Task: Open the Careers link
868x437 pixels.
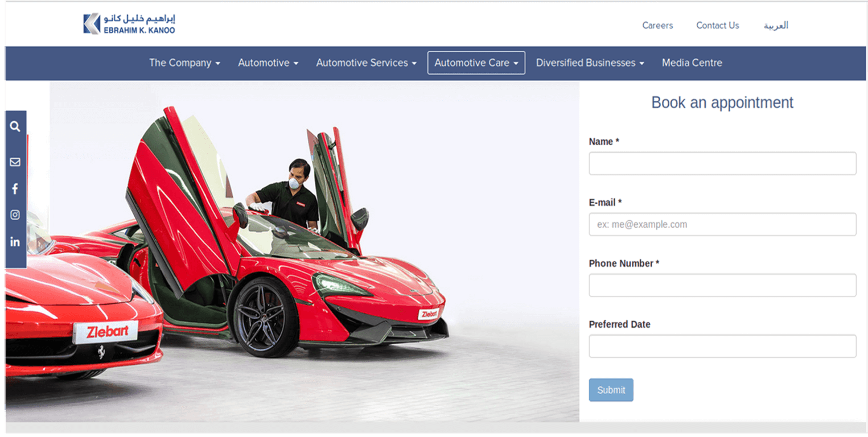Action: [657, 26]
